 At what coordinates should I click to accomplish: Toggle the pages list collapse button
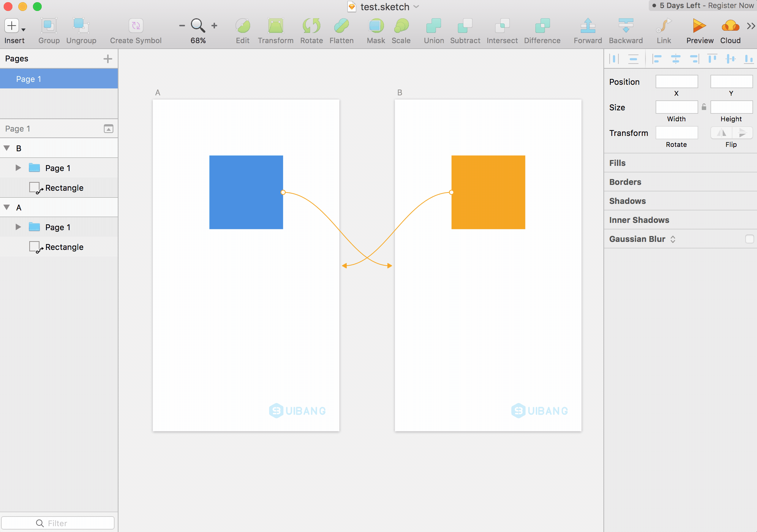(108, 129)
